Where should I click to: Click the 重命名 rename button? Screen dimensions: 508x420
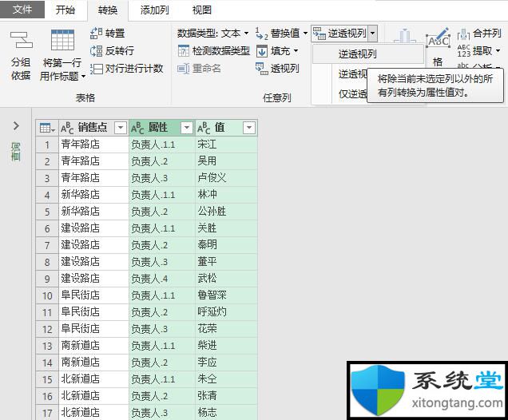click(x=200, y=69)
